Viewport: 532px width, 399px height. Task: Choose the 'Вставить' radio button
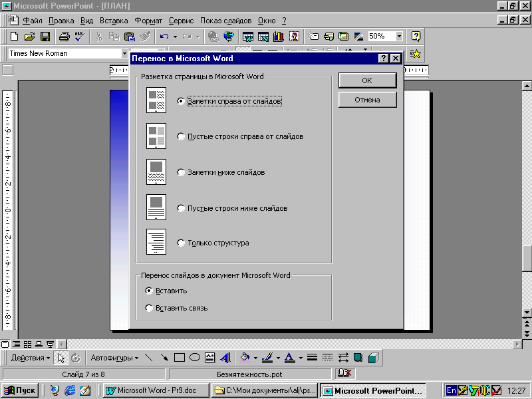[x=148, y=291]
